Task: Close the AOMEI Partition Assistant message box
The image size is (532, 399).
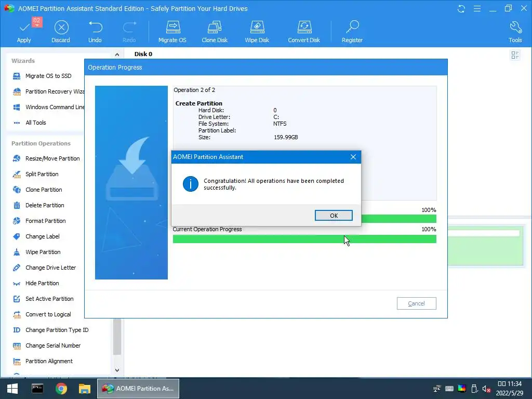Action: (353, 157)
